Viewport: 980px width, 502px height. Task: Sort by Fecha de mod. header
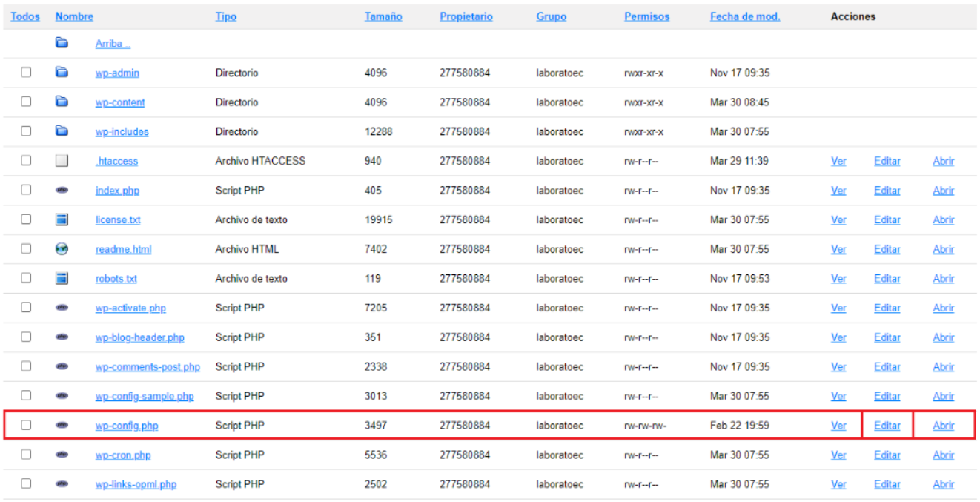(745, 16)
